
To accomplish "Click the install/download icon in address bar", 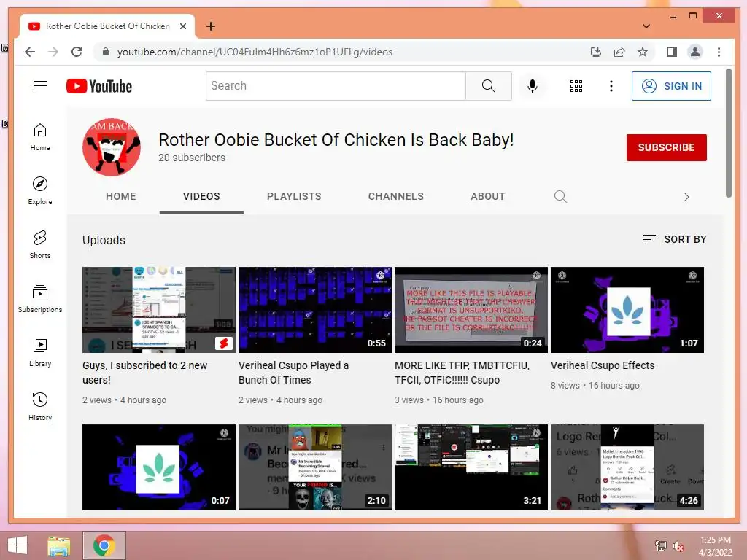I will (596, 52).
